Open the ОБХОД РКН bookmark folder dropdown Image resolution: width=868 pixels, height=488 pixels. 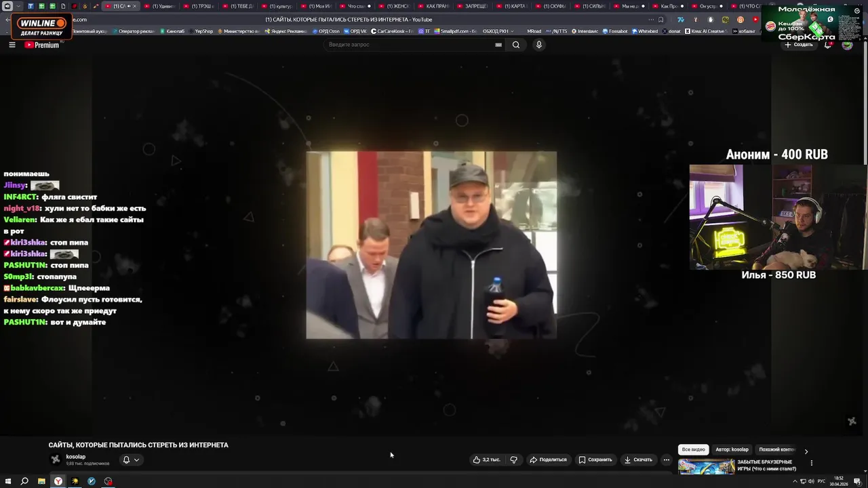pos(498,31)
